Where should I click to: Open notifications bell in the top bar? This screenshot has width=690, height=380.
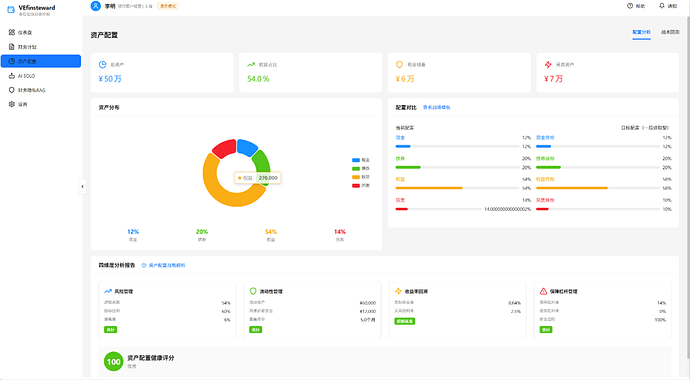(668, 6)
